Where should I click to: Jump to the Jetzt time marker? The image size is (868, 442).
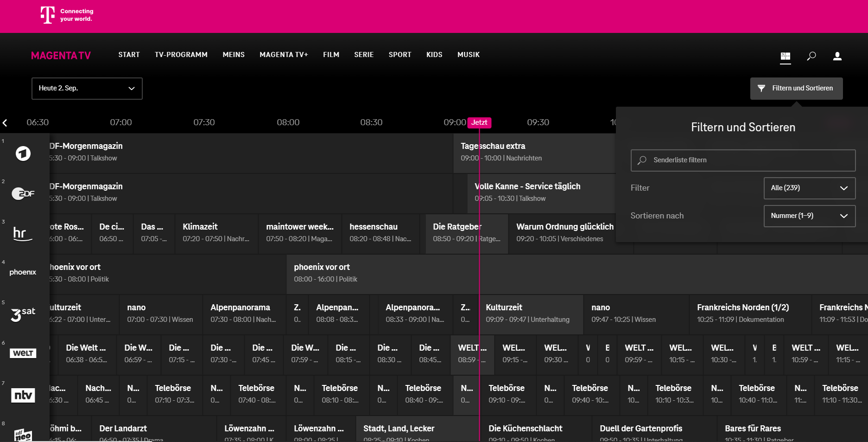[x=479, y=122]
